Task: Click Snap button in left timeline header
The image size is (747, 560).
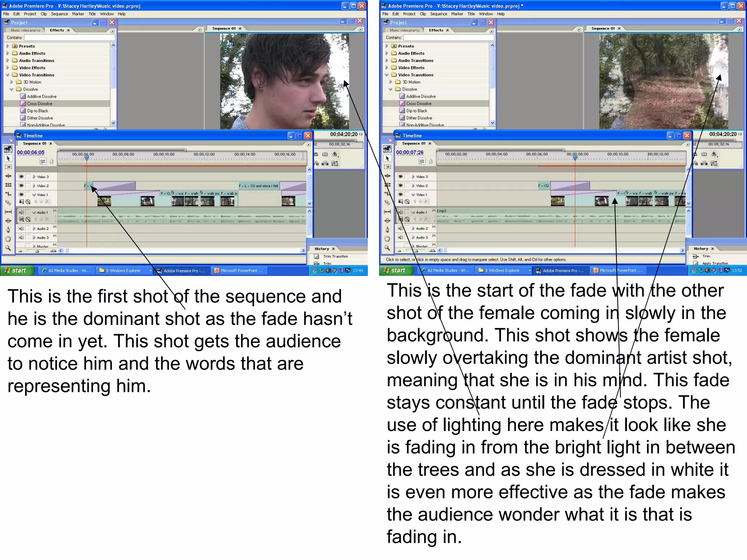Action: [x=43, y=162]
